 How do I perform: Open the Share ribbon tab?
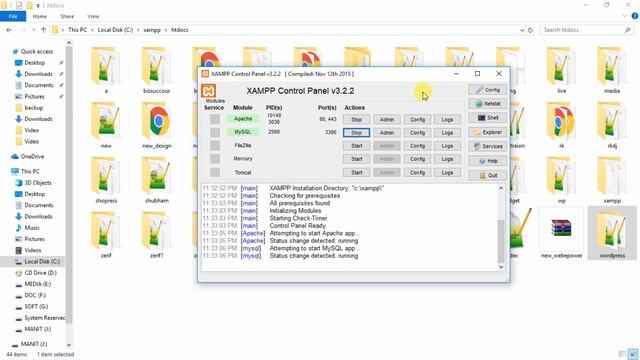pos(67,16)
